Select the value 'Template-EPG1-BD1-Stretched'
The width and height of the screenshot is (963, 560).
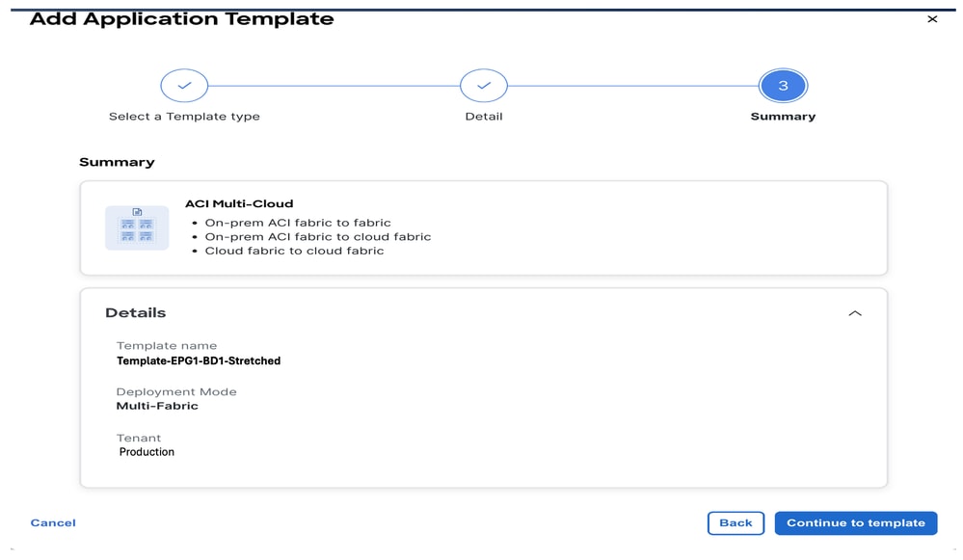[x=199, y=361]
